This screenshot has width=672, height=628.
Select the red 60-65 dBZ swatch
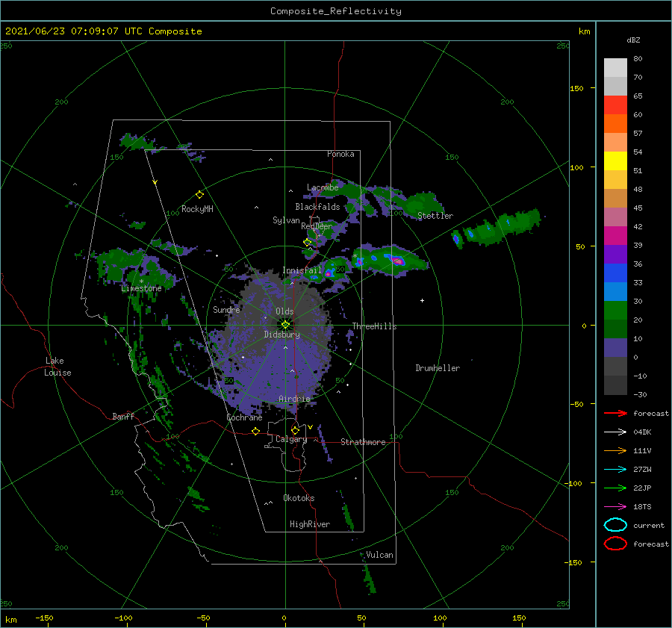tap(615, 105)
